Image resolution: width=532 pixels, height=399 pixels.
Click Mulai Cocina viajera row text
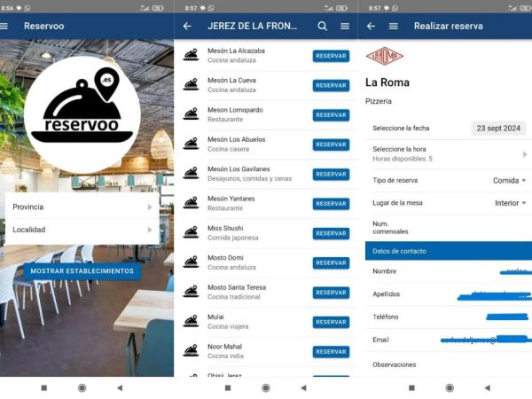[228, 322]
